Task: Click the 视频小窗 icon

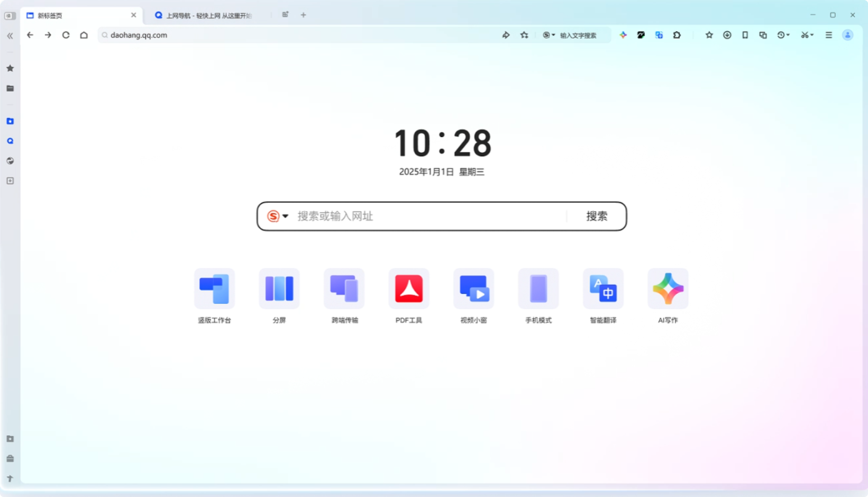Action: [x=473, y=289]
